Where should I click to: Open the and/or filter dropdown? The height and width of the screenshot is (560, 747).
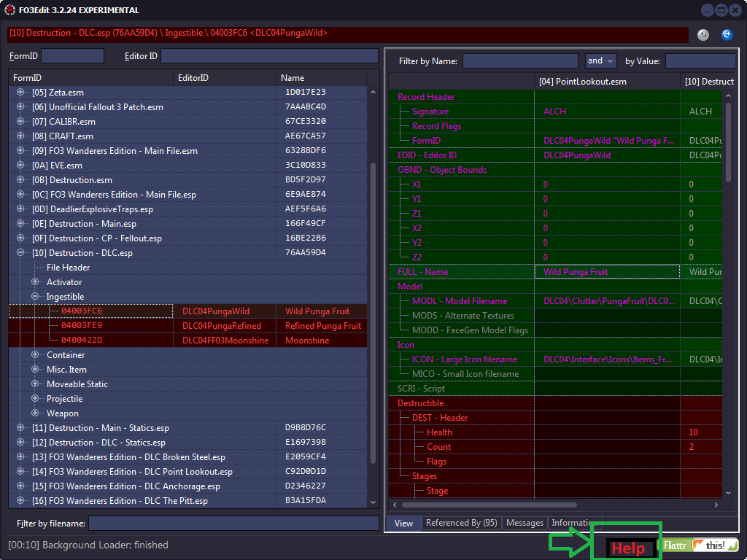pos(601,61)
